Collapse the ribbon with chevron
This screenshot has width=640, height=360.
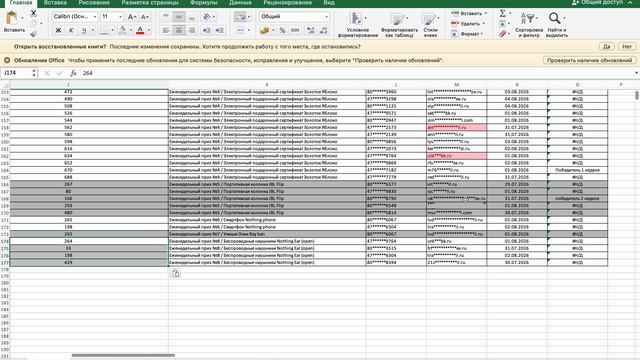(631, 2)
